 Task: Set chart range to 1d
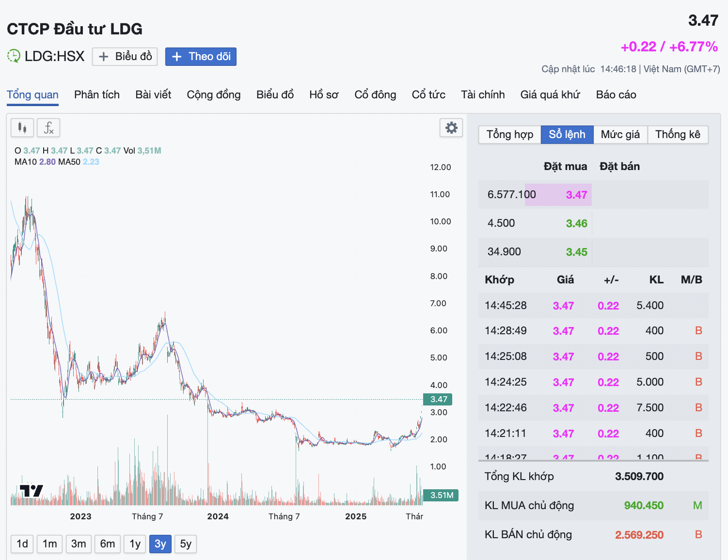(22, 544)
